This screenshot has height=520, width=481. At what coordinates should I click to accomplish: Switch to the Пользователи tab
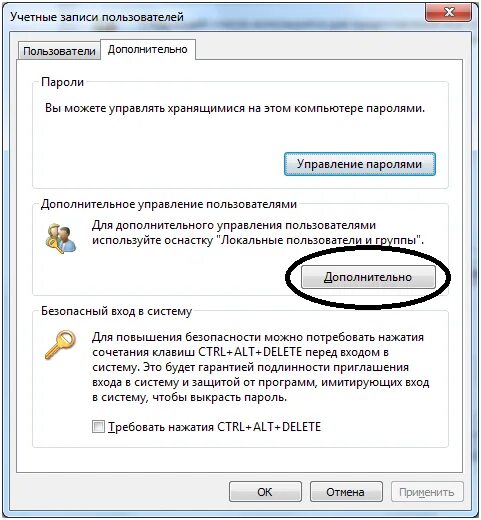59,51
